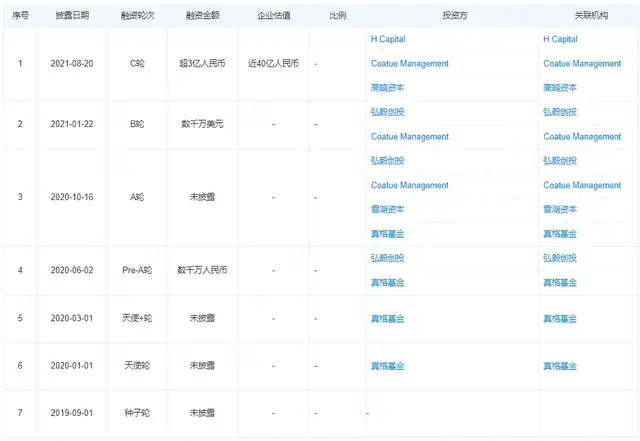Viewport: 640px width, 441px height.
Task: Open 真格基金 in 关联机构 for Pre-A轮 row
Action: pyautogui.click(x=560, y=283)
